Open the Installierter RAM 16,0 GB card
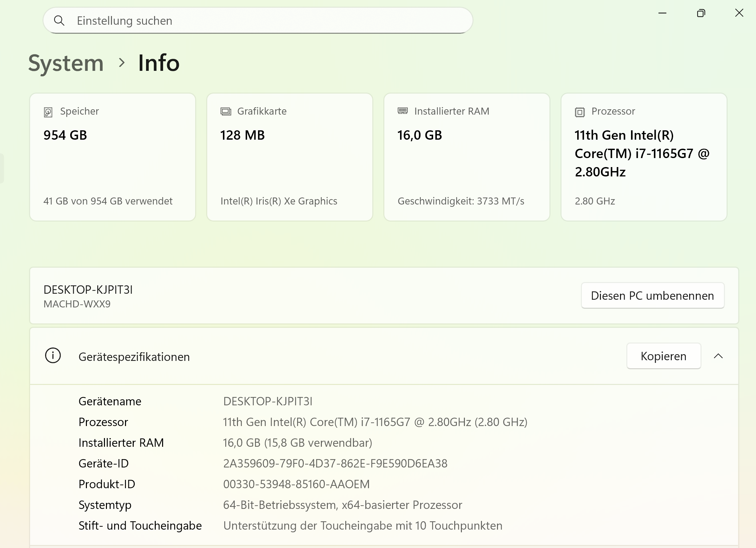The image size is (756, 548). click(467, 157)
